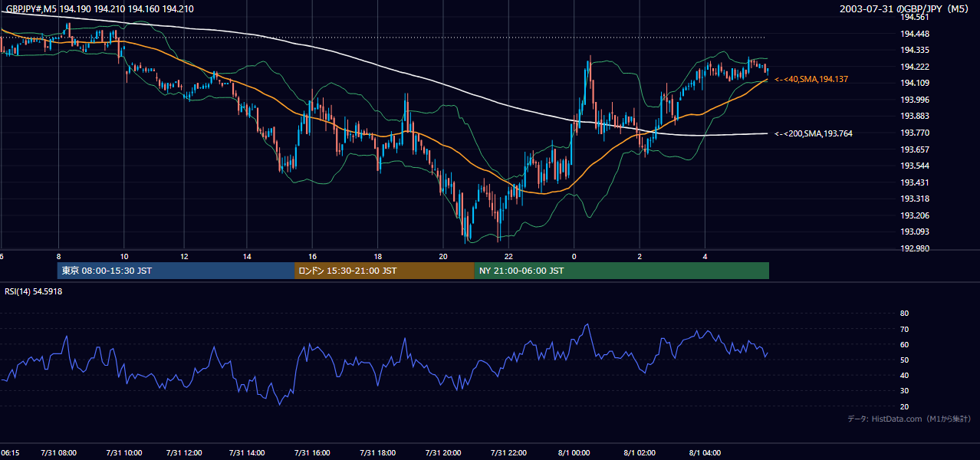
Task: Click the HistData.com data source text
Action: [909, 419]
